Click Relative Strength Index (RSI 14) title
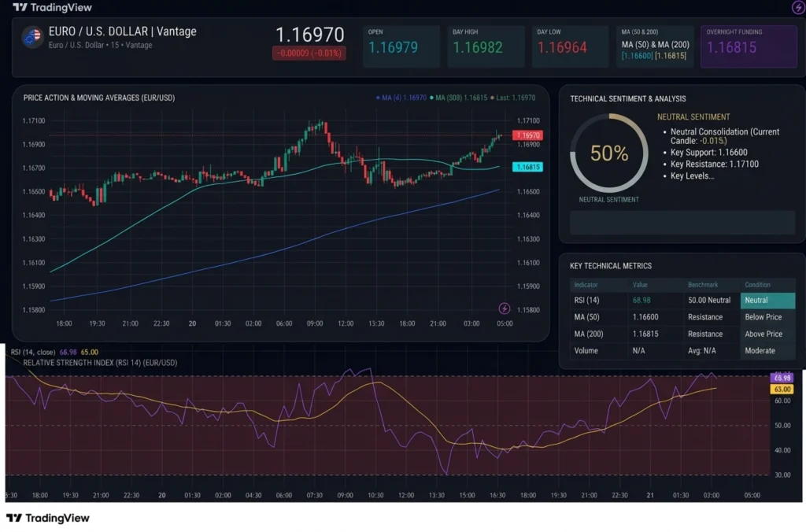Screen dimensions: 806x532 coord(100,362)
